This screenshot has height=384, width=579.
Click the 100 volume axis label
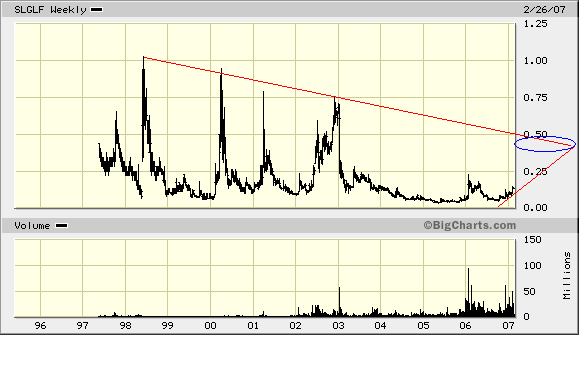coord(532,265)
